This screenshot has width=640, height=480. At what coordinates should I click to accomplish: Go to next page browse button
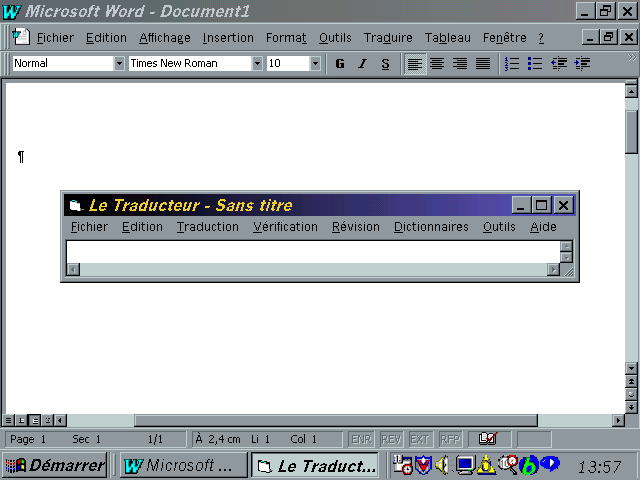(x=631, y=407)
